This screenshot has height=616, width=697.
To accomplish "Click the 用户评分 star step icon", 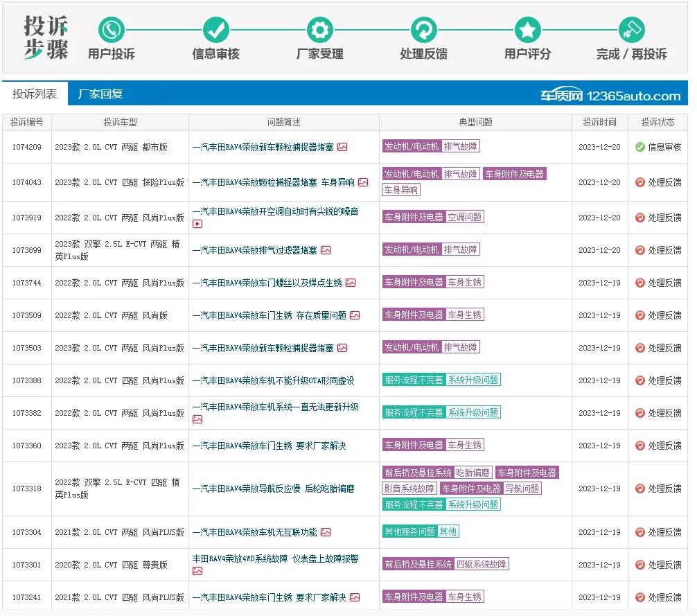I will coord(528,30).
